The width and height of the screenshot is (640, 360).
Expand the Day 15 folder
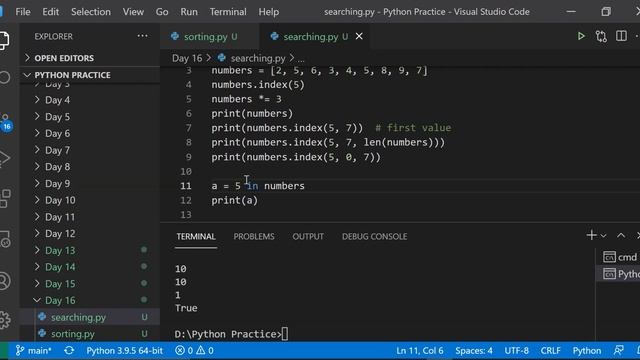[x=90, y=284]
